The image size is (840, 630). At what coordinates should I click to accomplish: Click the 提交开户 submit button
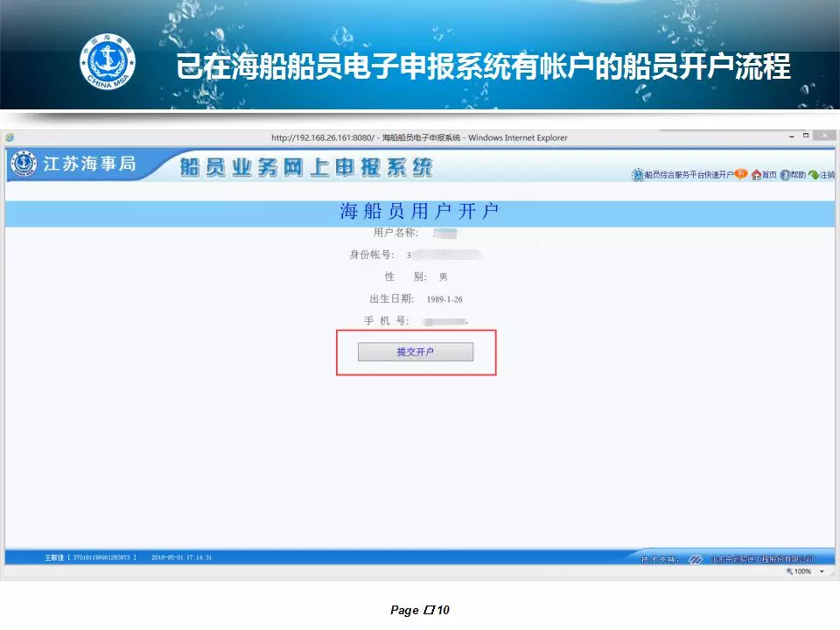(x=416, y=352)
